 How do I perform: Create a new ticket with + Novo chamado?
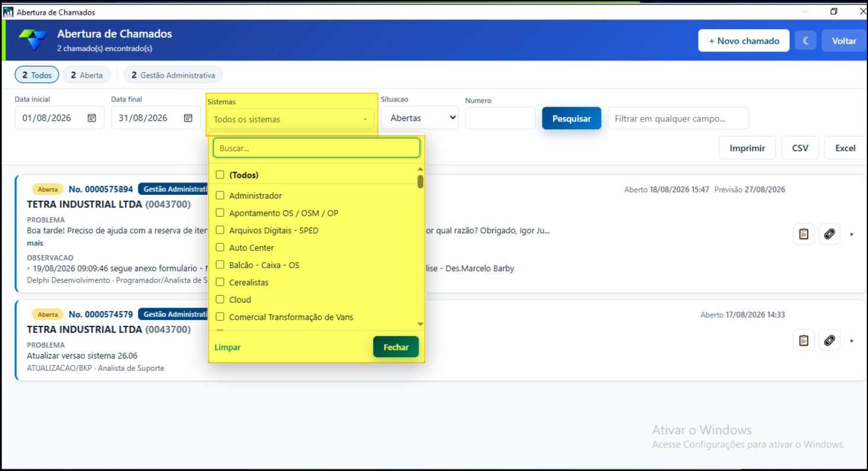(744, 41)
